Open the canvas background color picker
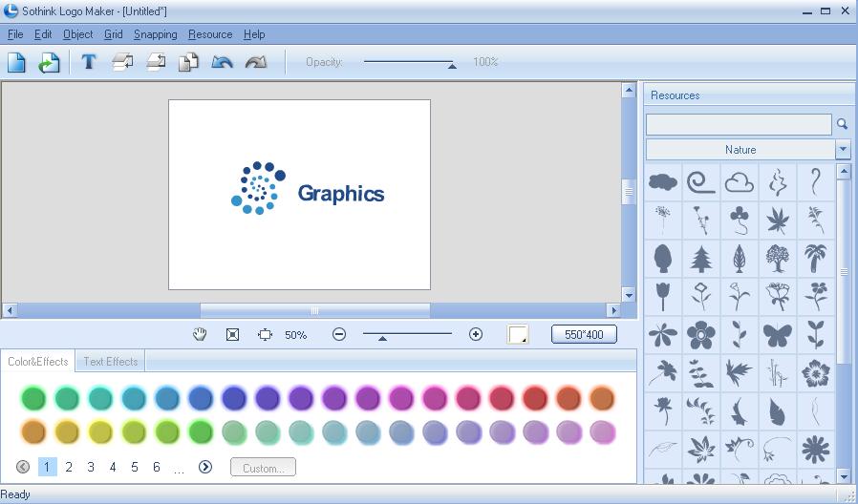858x504 pixels. (x=518, y=334)
